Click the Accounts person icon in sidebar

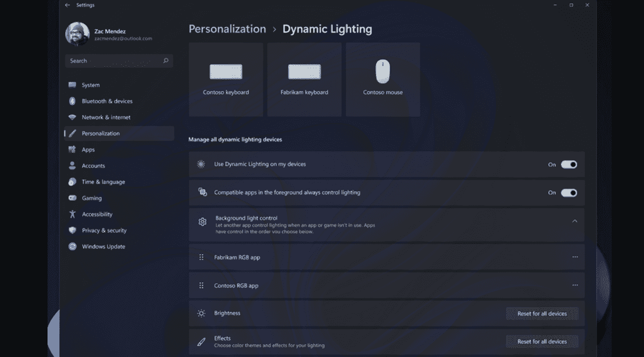point(72,166)
